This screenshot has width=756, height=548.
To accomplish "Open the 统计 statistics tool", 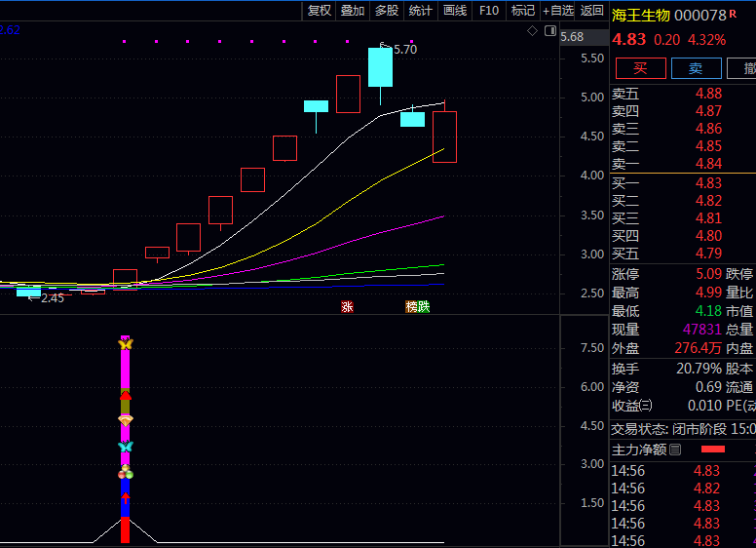I will (x=421, y=11).
